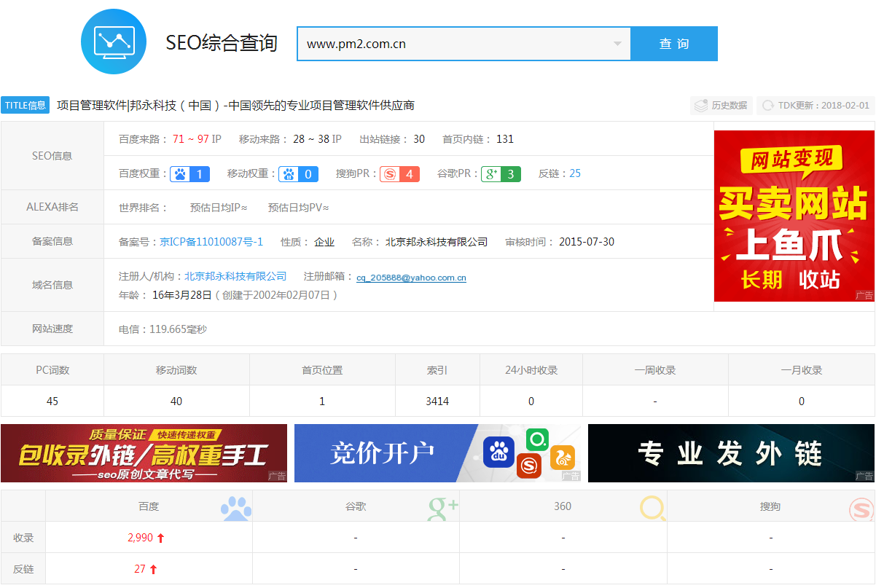Click the 移动权重 paw badge
Image resolution: width=876 pixels, height=588 pixels.
click(299, 174)
